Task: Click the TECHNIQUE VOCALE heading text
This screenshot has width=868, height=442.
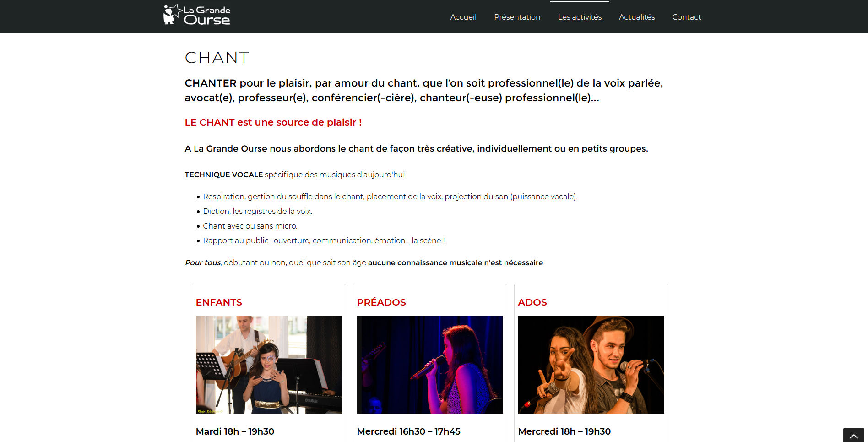Action: click(224, 175)
